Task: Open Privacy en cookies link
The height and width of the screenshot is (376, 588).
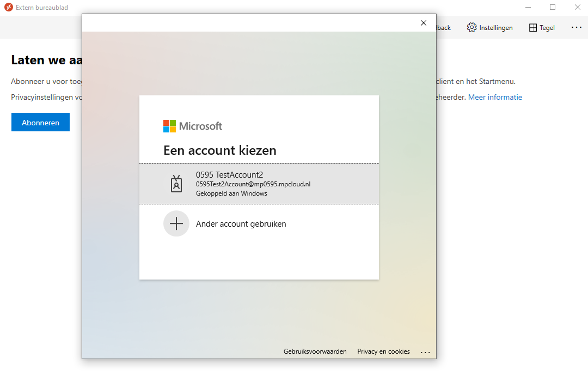Action: click(x=383, y=351)
